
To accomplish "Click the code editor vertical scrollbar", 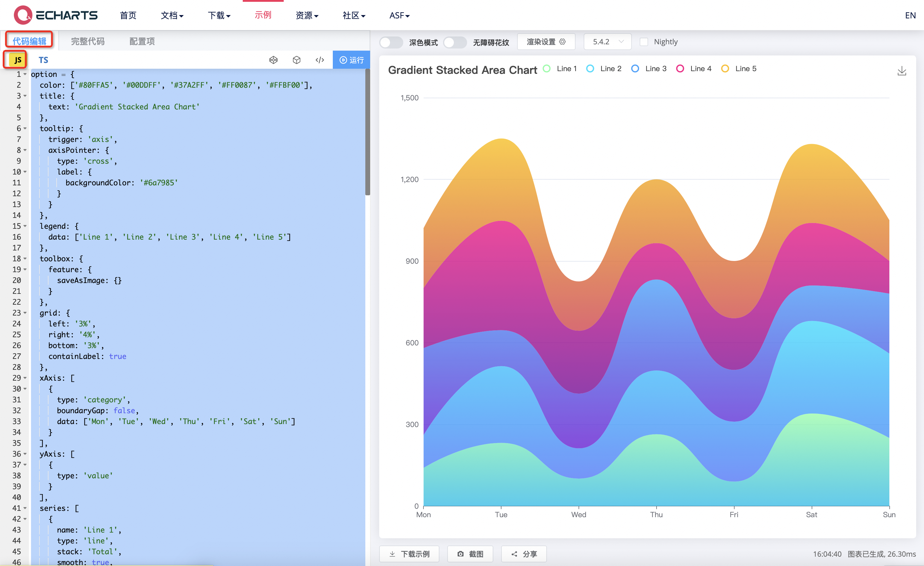I will (367, 131).
